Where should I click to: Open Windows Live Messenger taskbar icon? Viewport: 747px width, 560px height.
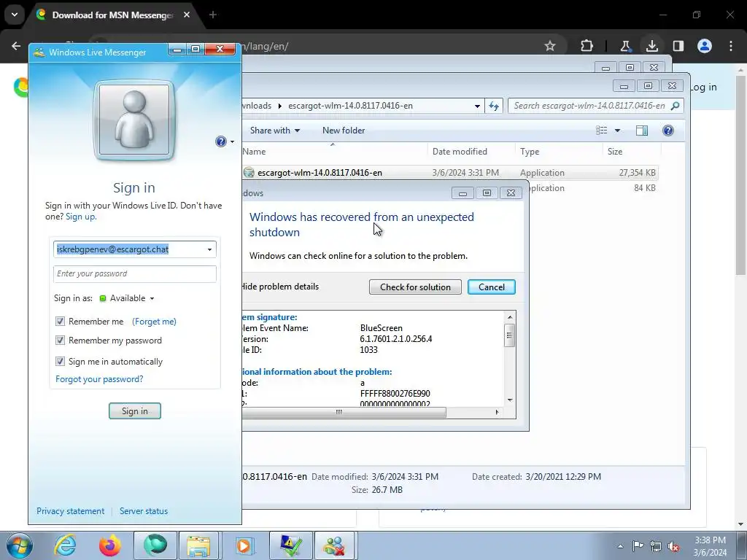click(x=334, y=545)
